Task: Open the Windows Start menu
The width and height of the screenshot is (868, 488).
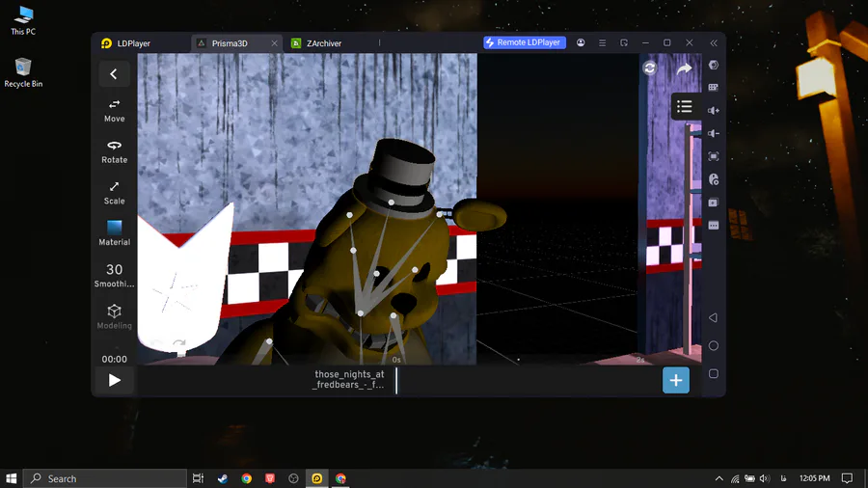Action: pos(11,478)
